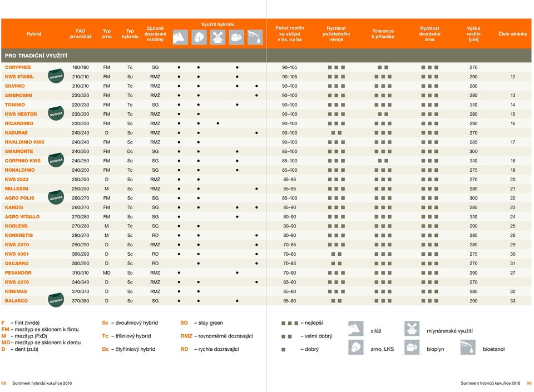Click page number 12 for KWS STABIL
The width and height of the screenshot is (534, 392).
(x=512, y=77)
